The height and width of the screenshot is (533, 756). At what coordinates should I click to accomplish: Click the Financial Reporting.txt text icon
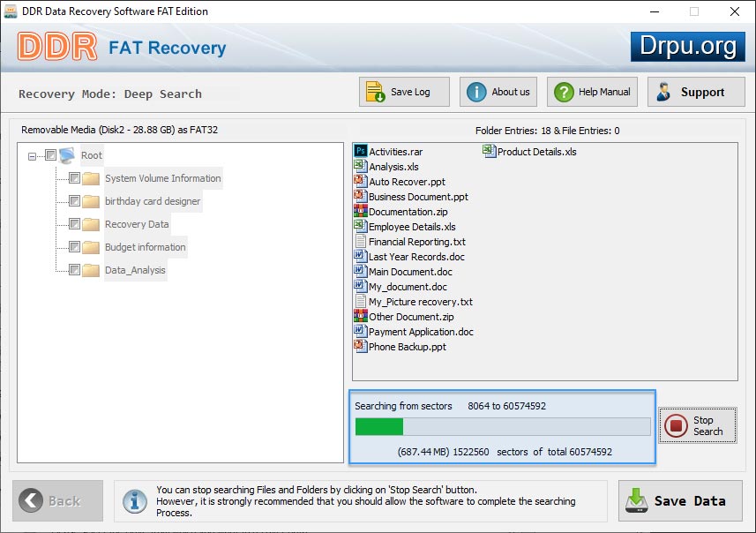[x=360, y=241]
